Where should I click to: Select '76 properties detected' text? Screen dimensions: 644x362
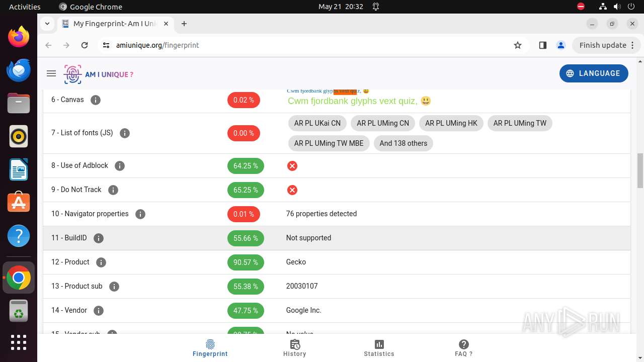pos(321,214)
